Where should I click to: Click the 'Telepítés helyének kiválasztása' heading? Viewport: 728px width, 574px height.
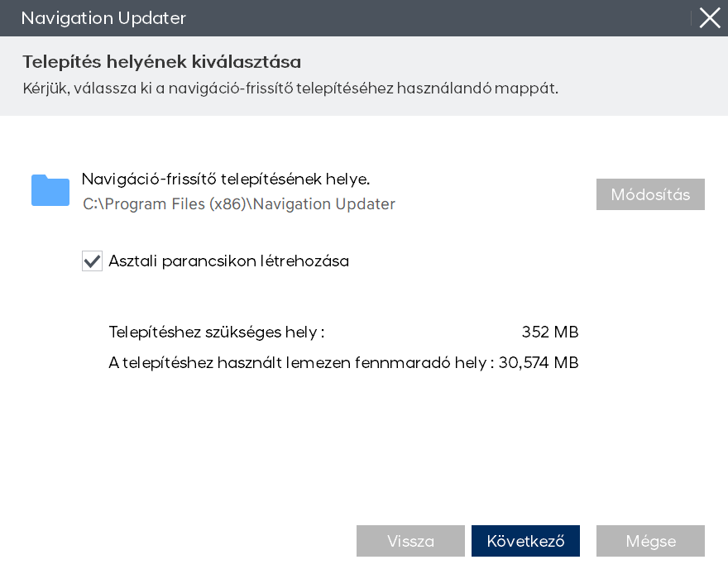[x=161, y=62]
